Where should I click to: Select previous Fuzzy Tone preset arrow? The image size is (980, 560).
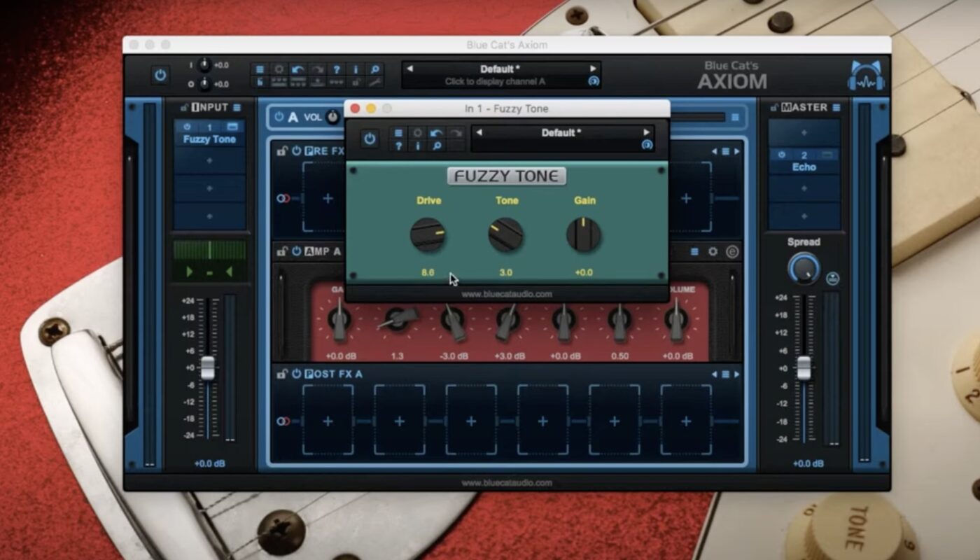click(x=479, y=132)
